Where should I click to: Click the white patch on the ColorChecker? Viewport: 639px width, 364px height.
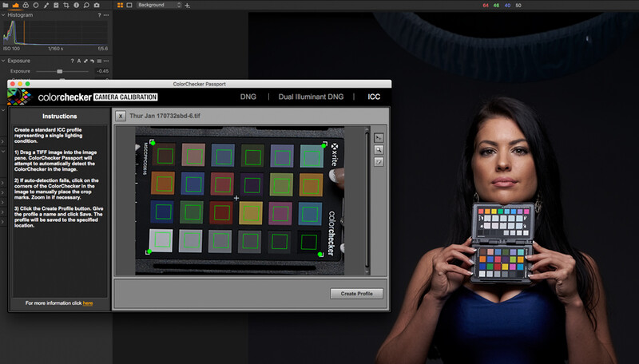tap(161, 240)
